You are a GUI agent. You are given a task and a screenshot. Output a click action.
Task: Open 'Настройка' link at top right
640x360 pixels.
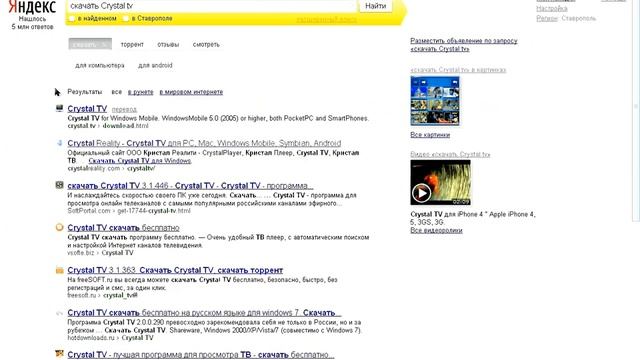tap(551, 8)
